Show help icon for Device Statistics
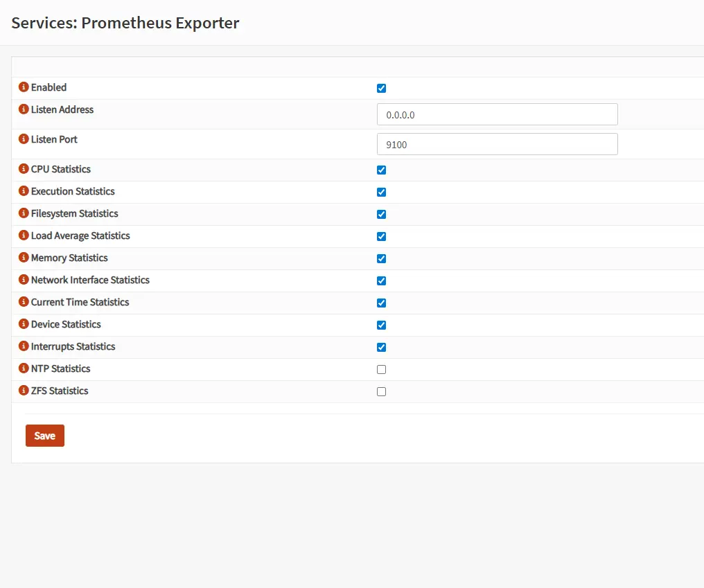The height and width of the screenshot is (588, 704). tap(24, 323)
